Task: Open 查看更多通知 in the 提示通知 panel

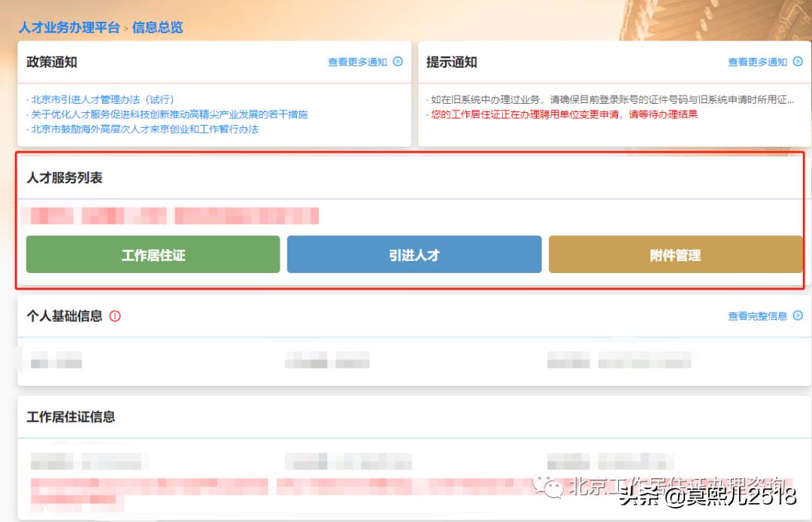Action: tap(758, 62)
